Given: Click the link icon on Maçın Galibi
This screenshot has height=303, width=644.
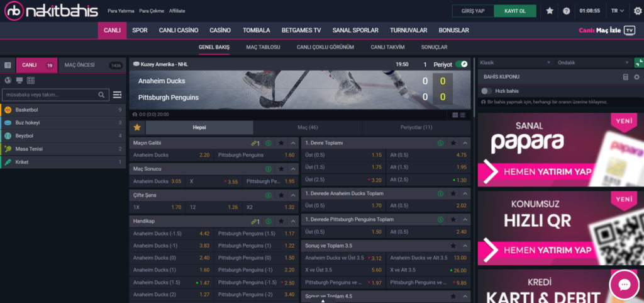Looking at the screenshot, I should coord(255,143).
